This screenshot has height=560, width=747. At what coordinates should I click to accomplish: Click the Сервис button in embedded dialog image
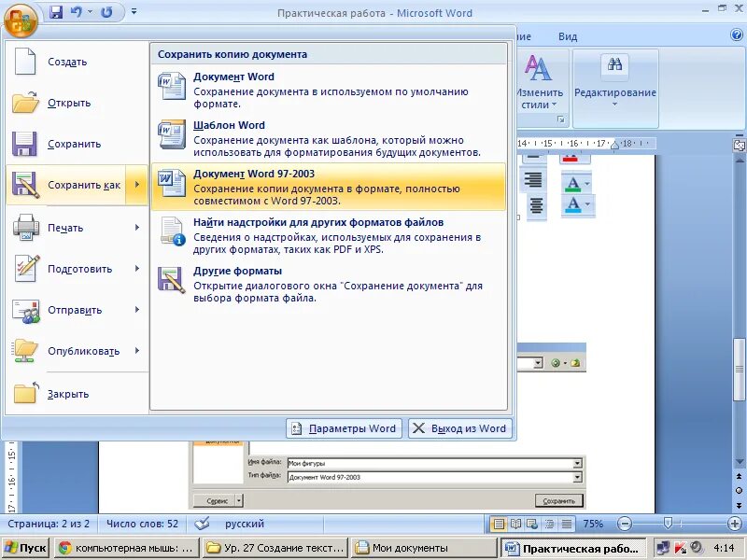(218, 500)
